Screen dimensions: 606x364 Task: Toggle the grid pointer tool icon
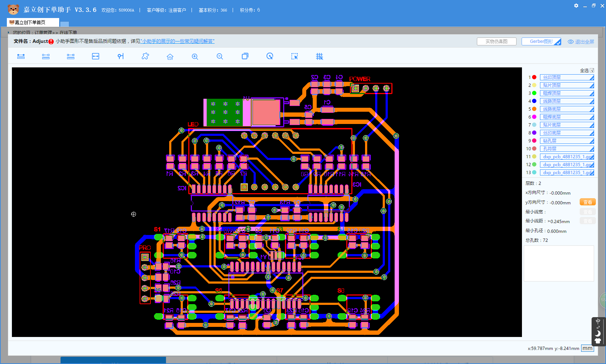320,57
